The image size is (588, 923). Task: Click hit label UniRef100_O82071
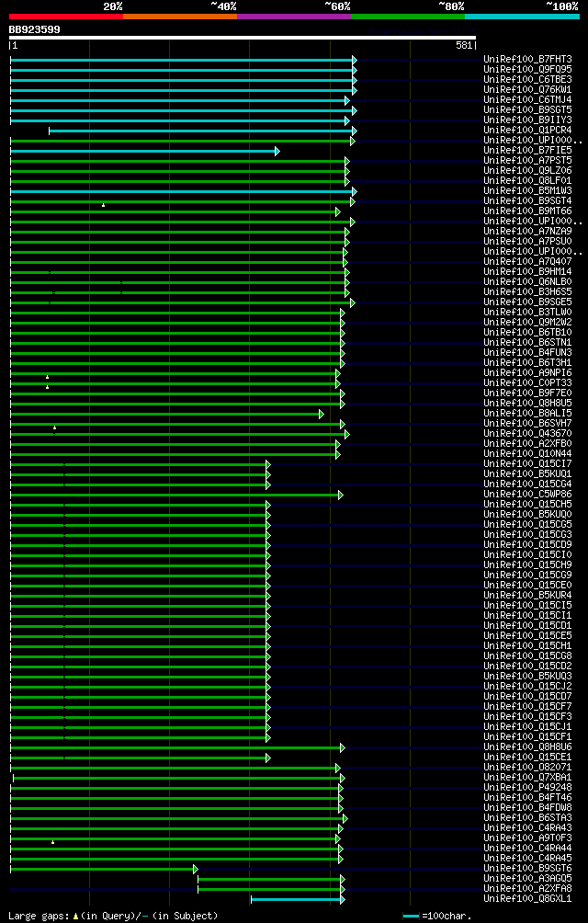pos(527,768)
